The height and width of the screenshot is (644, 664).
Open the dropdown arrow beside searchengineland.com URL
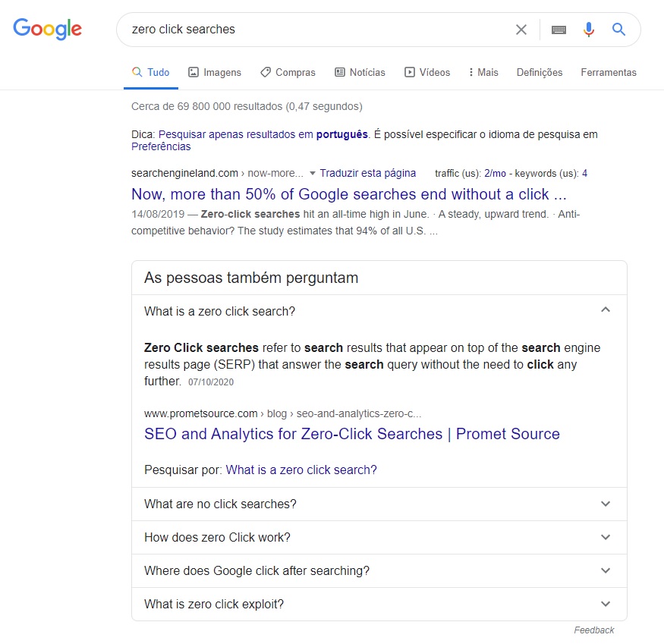point(313,174)
